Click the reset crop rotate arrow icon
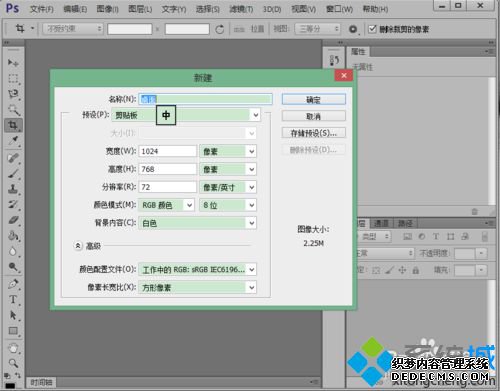This screenshot has width=500, height=391. (x=219, y=29)
